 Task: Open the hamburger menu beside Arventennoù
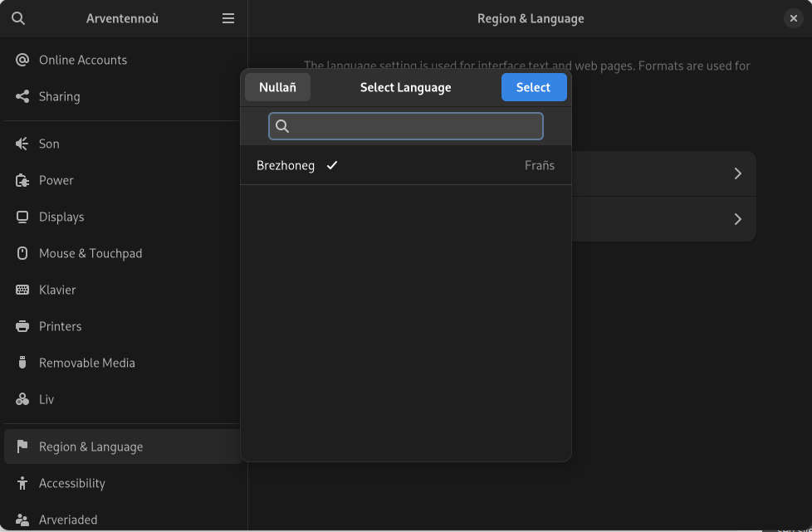pos(228,18)
